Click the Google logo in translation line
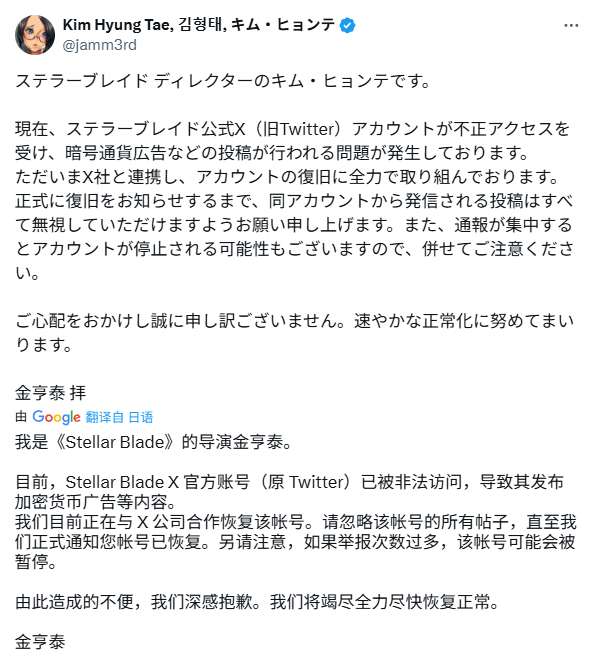The image size is (597, 670). coord(56,417)
